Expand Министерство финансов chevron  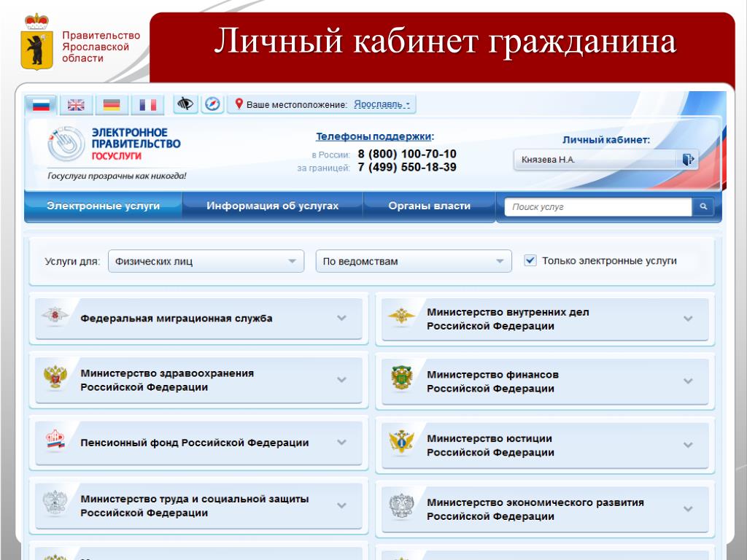[x=688, y=381]
